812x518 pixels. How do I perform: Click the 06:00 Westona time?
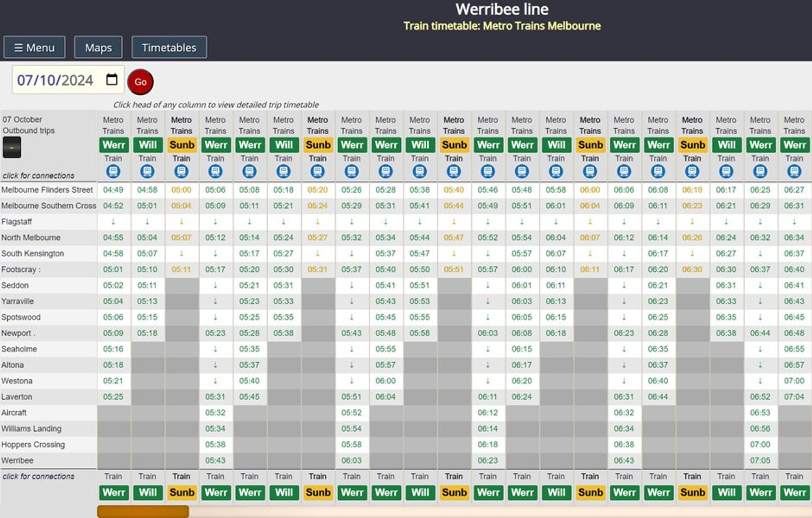385,381
